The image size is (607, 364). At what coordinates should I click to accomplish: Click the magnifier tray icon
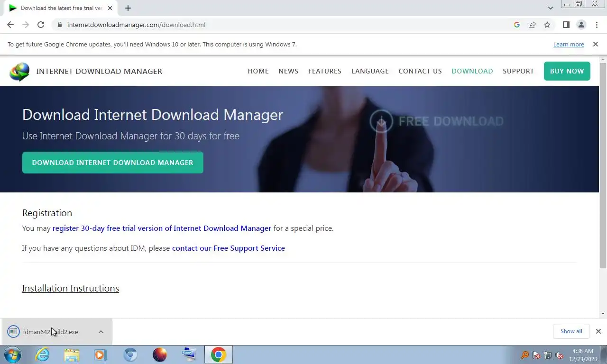(525, 355)
